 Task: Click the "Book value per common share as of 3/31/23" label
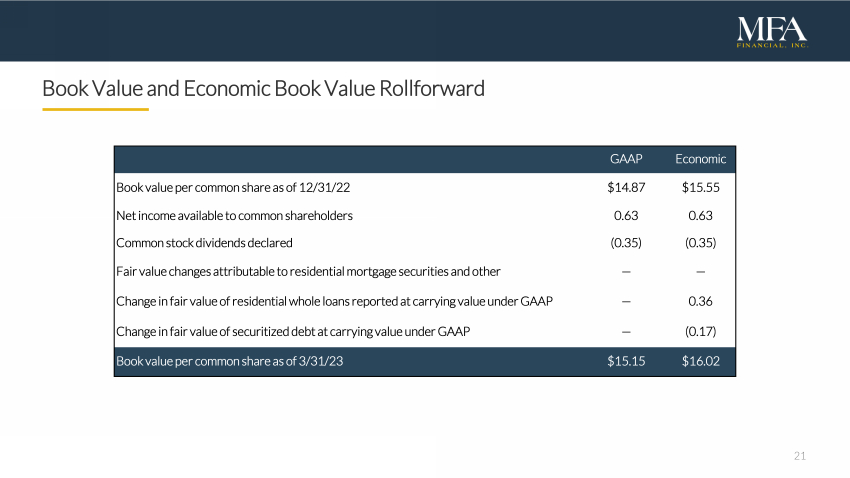[229, 361]
